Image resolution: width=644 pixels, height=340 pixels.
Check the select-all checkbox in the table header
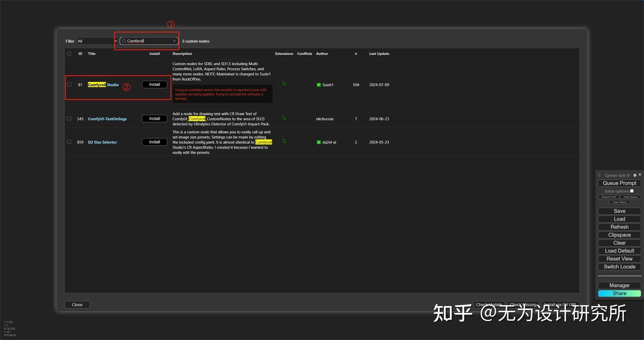(x=69, y=53)
